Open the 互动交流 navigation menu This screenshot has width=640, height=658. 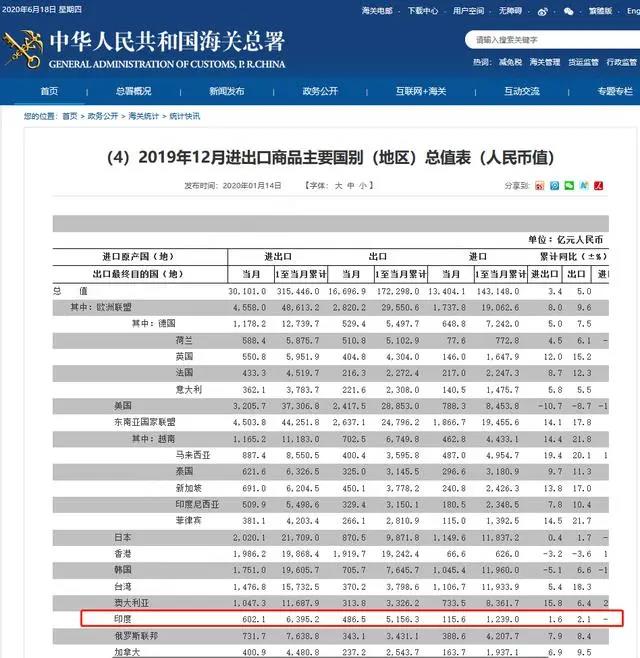click(521, 91)
